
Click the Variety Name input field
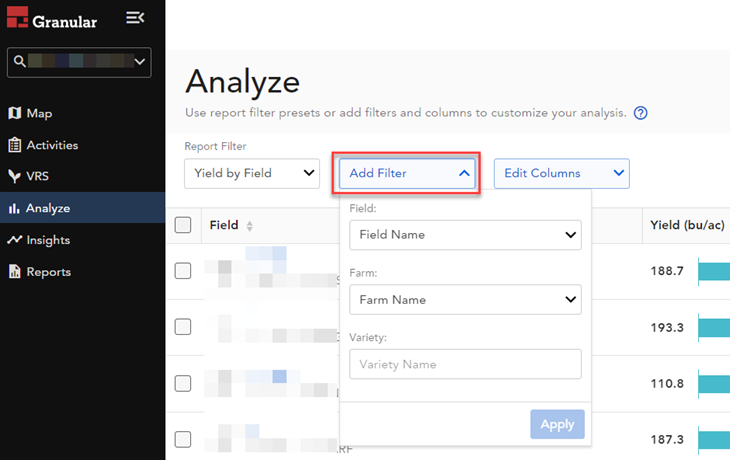coord(465,364)
